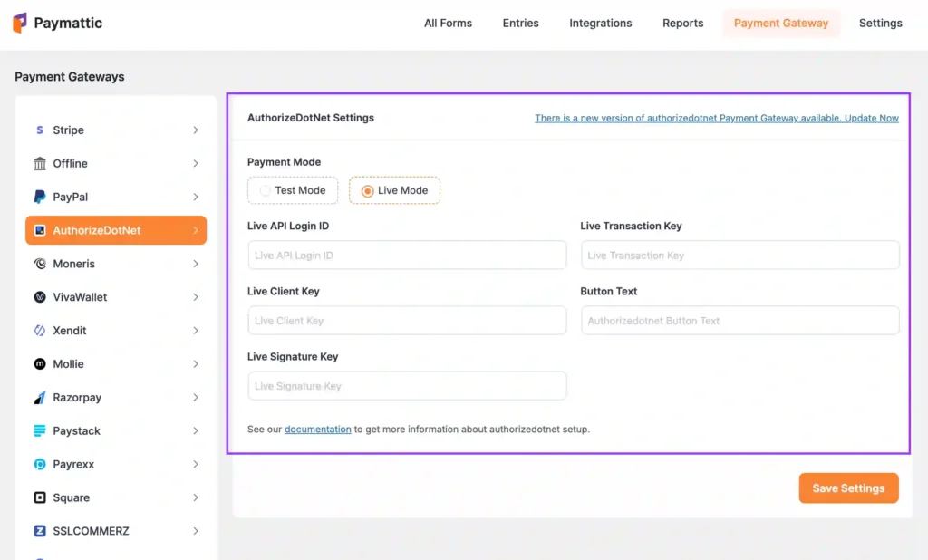
Task: Click the Offline bank icon
Action: click(40, 163)
